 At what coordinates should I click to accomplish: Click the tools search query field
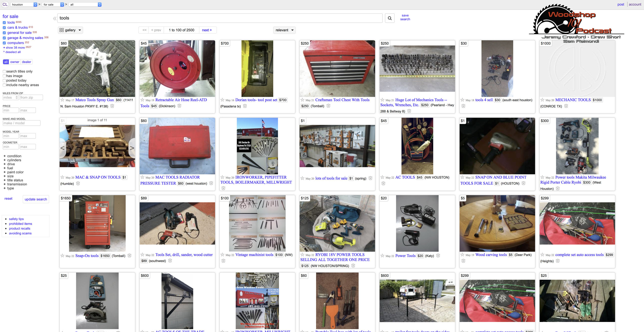220,18
